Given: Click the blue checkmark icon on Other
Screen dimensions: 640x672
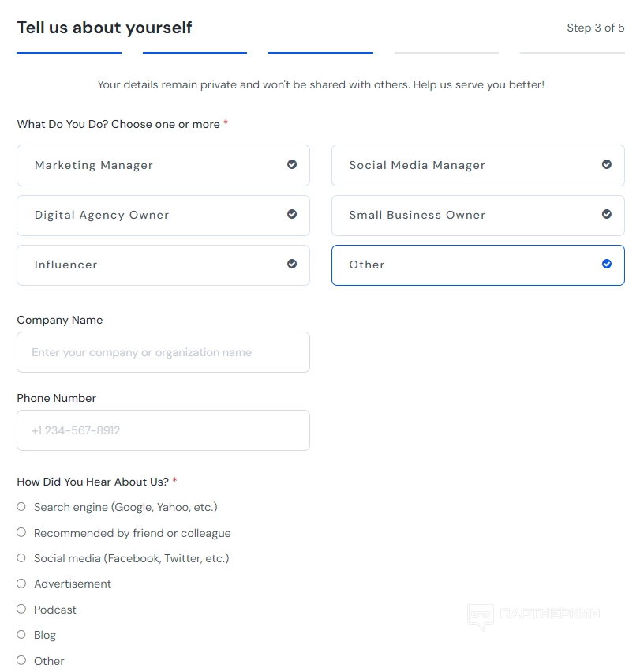Looking at the screenshot, I should (607, 265).
